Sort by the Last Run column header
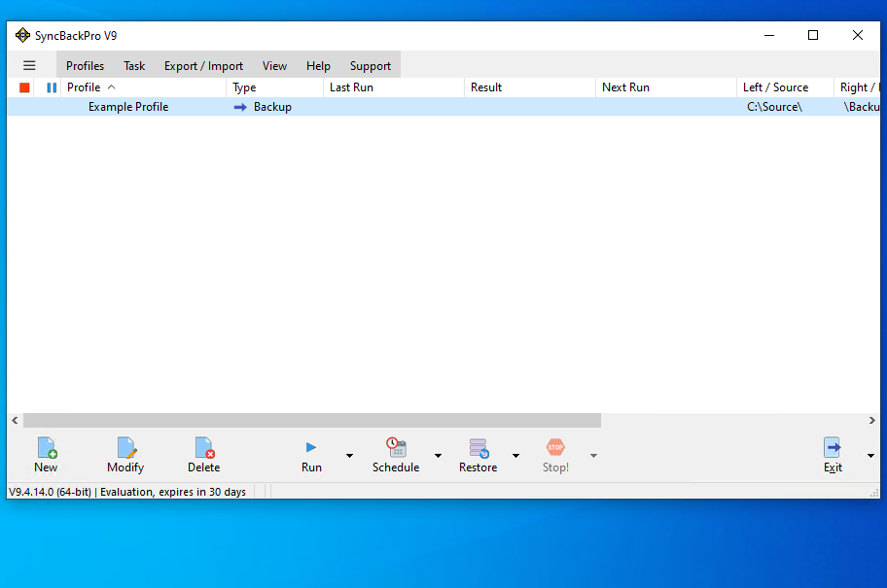Image resolution: width=887 pixels, height=588 pixels. (x=394, y=87)
